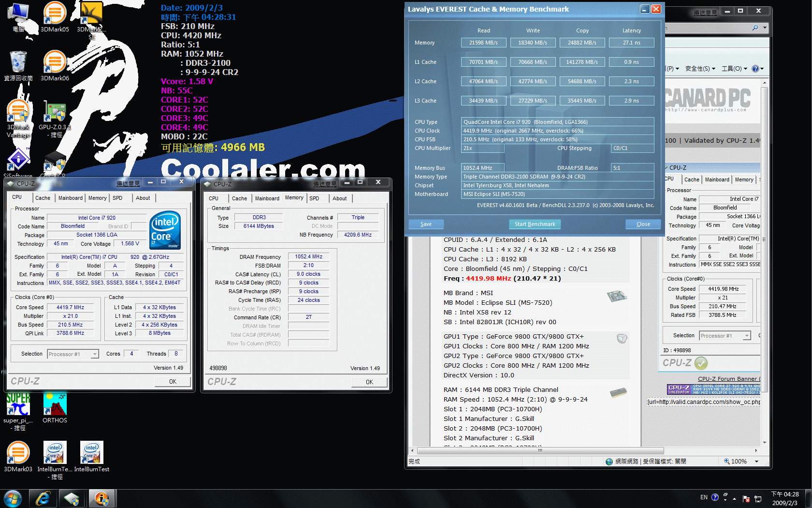Screen dimensions: 812x508
Task: Click the send feedback link on left CPU-Z title
Action: click(x=128, y=184)
